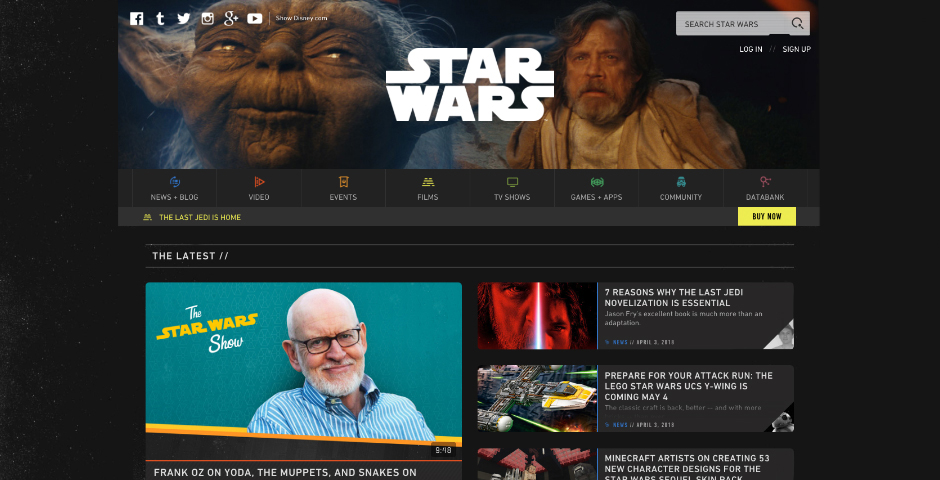
Task: Click the Community stormtrooper helmet icon
Action: pyautogui.click(x=681, y=182)
